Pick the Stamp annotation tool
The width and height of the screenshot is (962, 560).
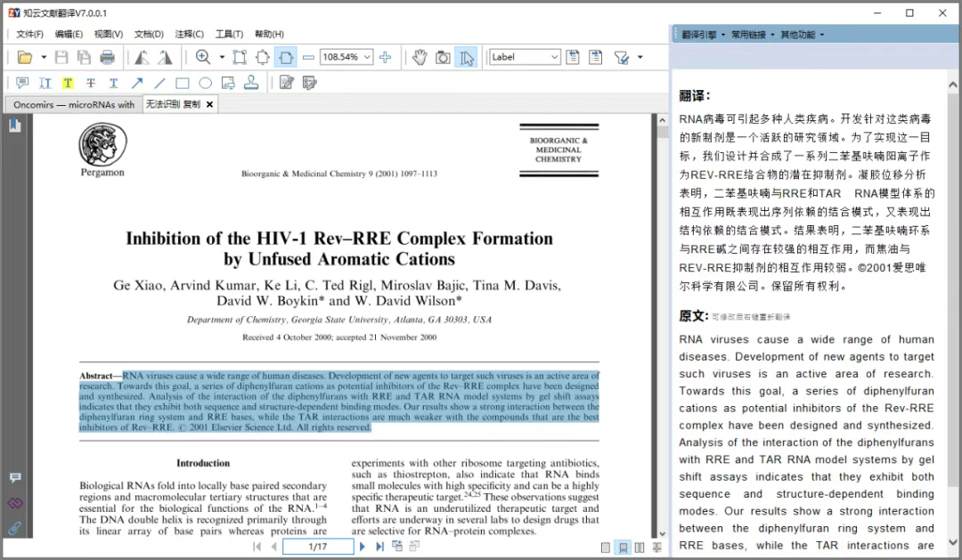coord(251,84)
